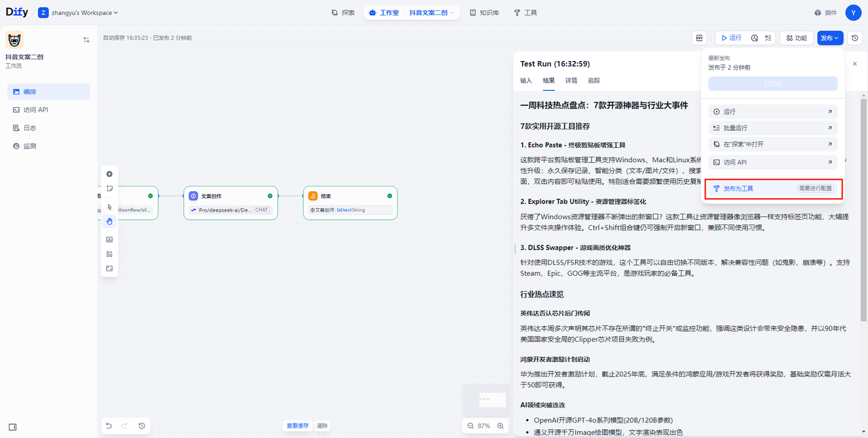
Task: Click the canvas minimap thumbnail
Action: 492,400
